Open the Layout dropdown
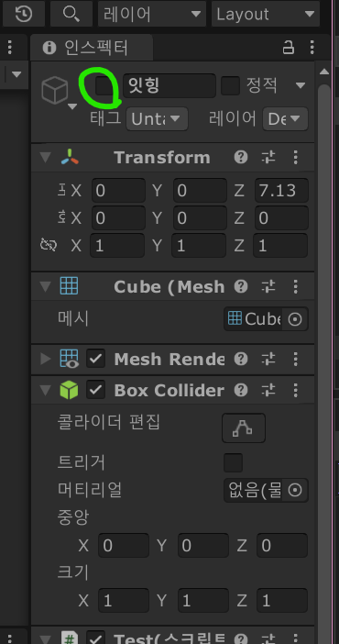 coord(266,15)
